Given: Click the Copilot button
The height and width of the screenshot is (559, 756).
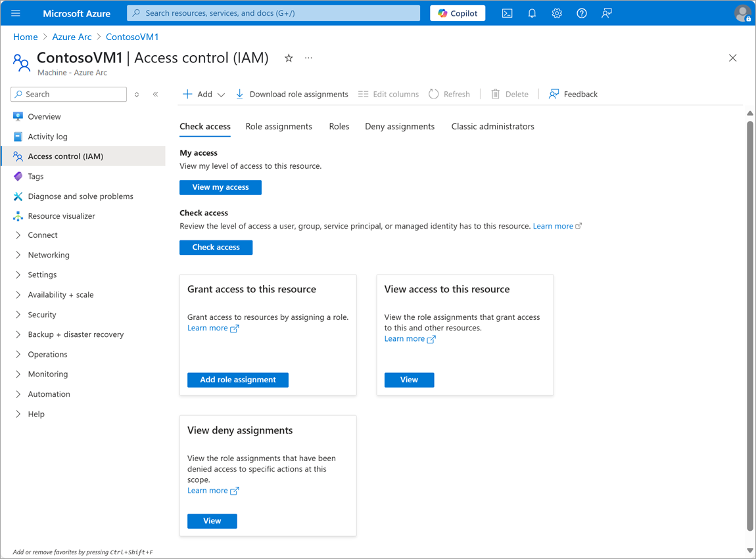Looking at the screenshot, I should pos(458,13).
